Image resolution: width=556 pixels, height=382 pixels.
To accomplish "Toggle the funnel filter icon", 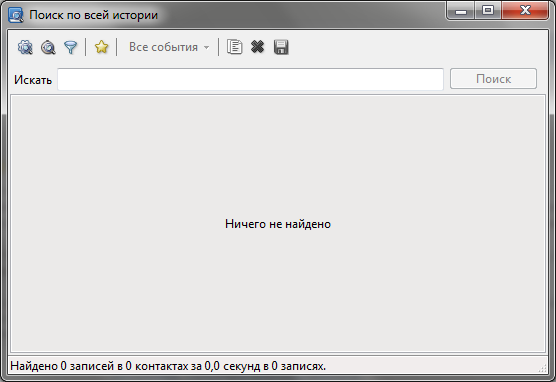I will 71,47.
